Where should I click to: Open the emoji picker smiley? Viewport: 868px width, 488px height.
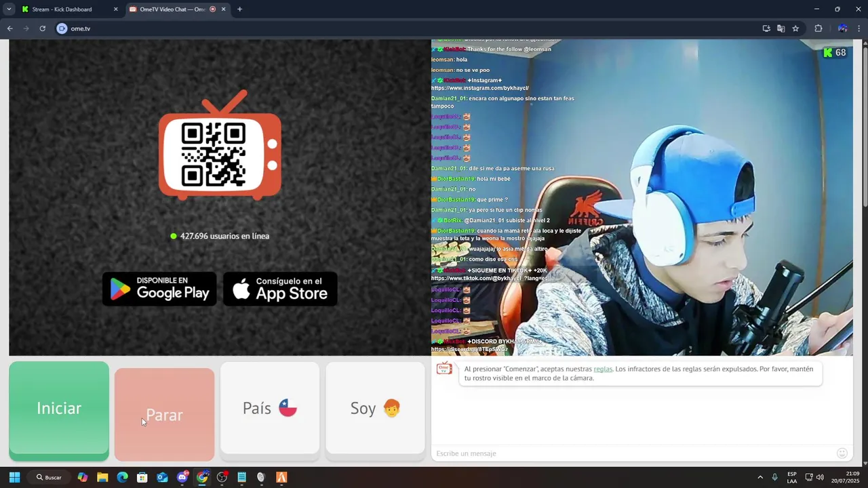click(842, 453)
